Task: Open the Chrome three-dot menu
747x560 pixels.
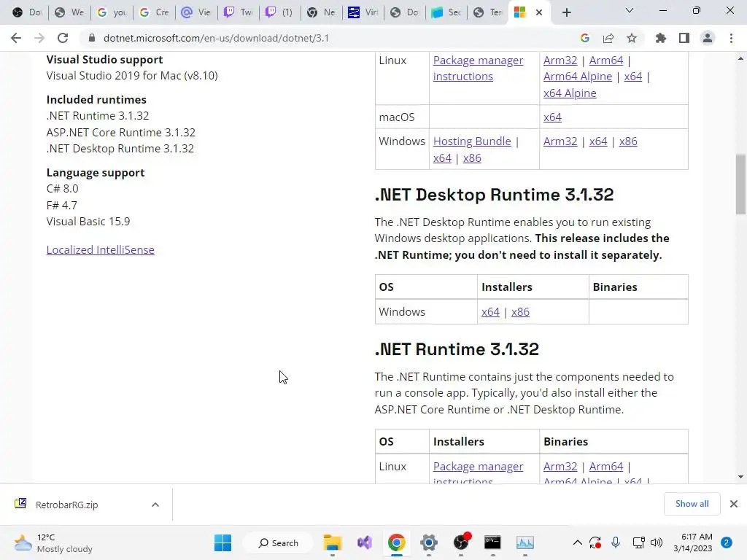Action: point(731,38)
